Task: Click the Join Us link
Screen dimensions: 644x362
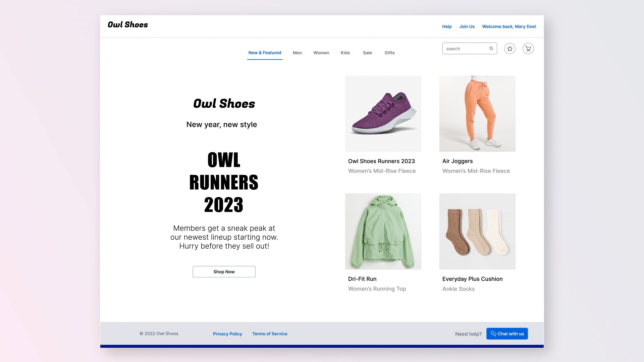Action: 467,26
